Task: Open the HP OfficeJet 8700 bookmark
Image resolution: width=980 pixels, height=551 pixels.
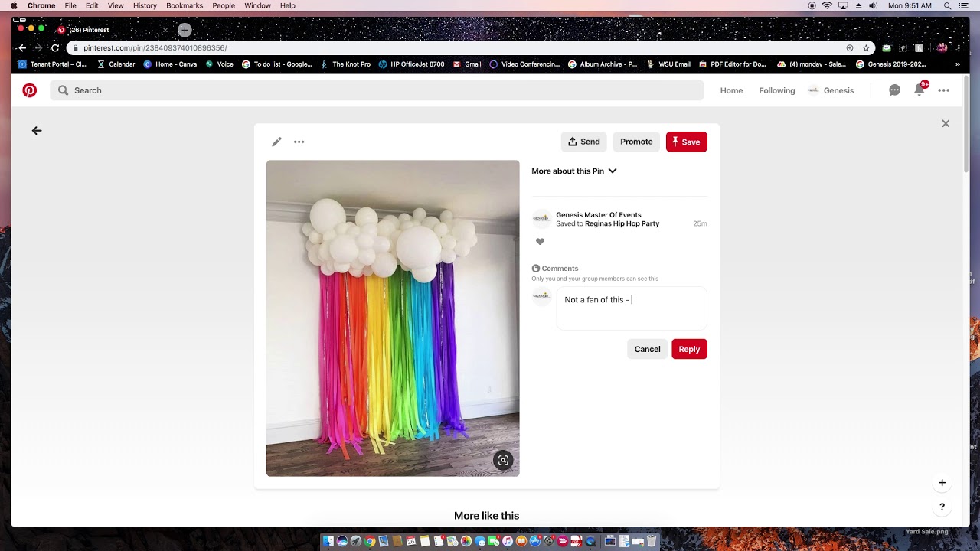Action: point(411,64)
